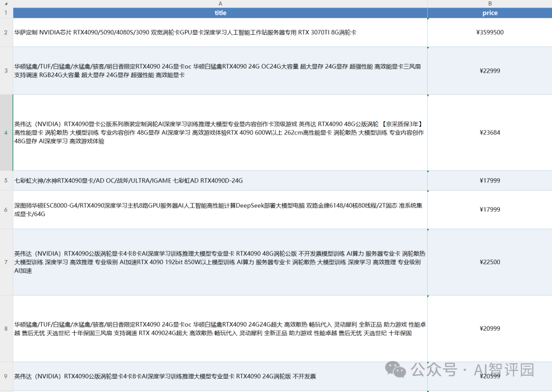This screenshot has height=392, width=552.
Task: Select row header 9
Action: coord(6,376)
